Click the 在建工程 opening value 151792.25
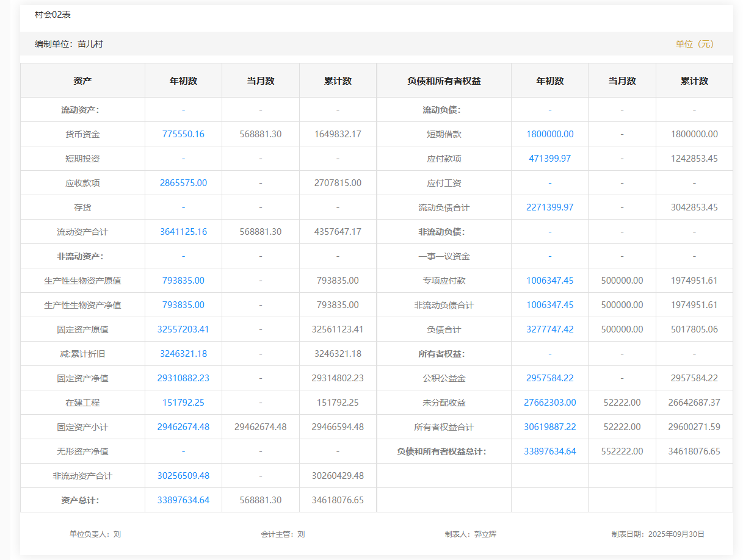 click(x=183, y=403)
